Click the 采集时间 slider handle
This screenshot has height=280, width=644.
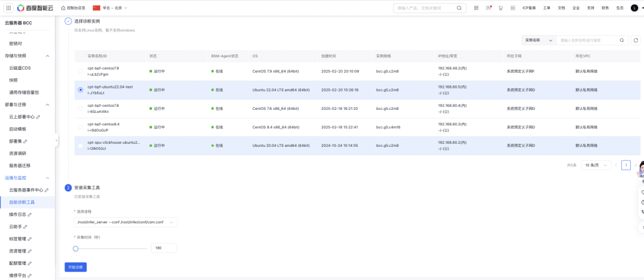[x=76, y=248]
